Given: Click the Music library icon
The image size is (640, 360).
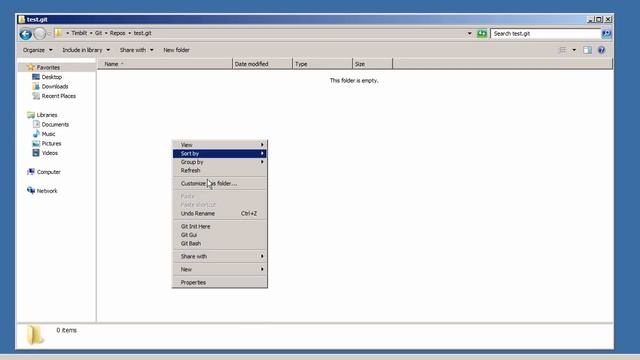Looking at the screenshot, I should click(36, 134).
